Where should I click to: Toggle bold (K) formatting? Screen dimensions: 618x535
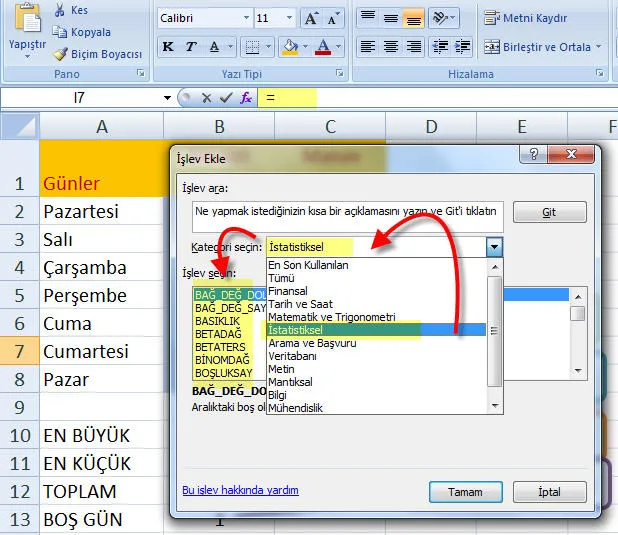coord(168,47)
